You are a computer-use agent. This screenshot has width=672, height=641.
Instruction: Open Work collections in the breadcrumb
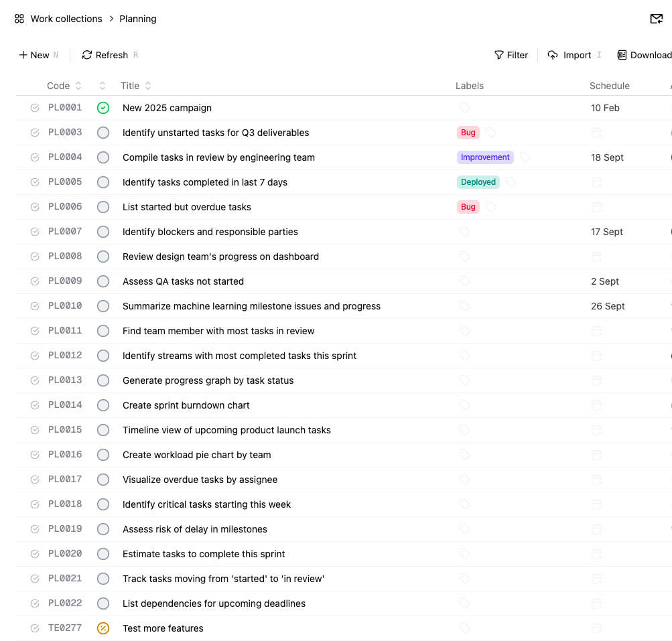pos(66,19)
